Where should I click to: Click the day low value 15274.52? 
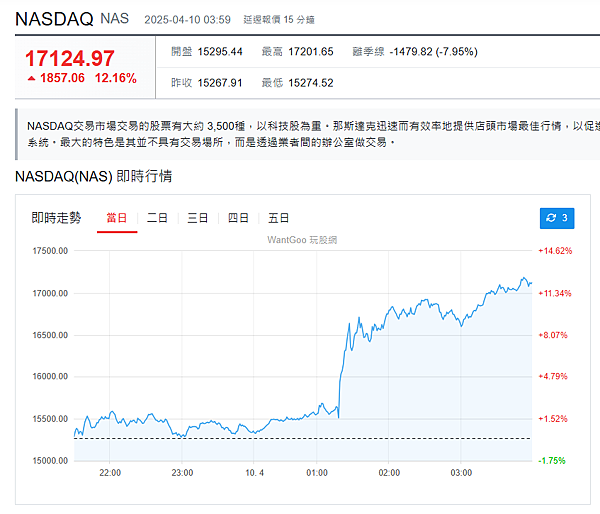[311, 83]
